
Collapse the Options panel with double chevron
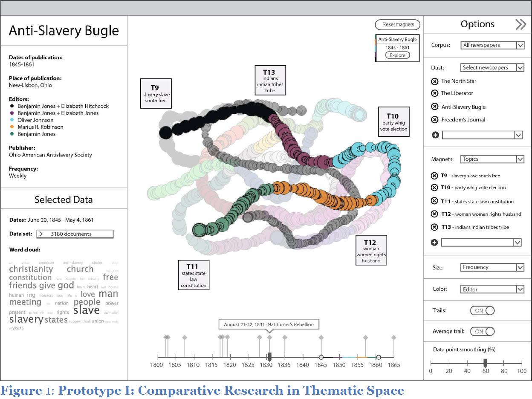pos(521,24)
